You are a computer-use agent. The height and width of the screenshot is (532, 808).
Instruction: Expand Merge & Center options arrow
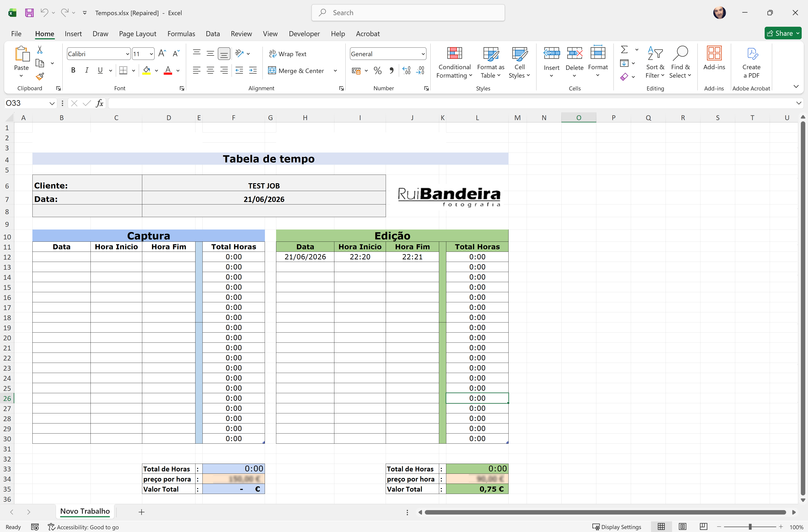pyautogui.click(x=335, y=71)
